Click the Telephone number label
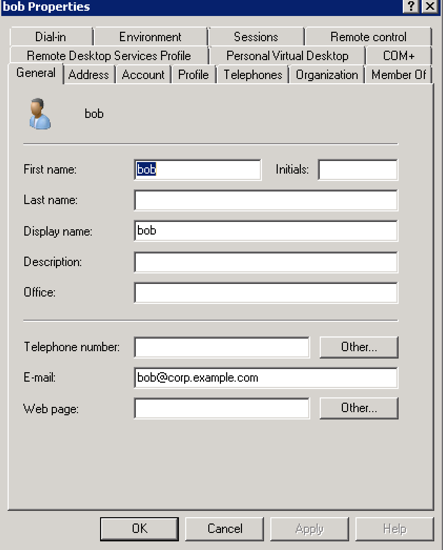 [72, 347]
